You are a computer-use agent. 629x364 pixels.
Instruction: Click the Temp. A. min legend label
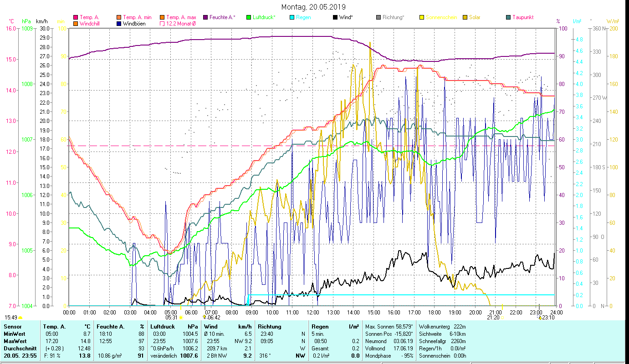[x=137, y=17]
